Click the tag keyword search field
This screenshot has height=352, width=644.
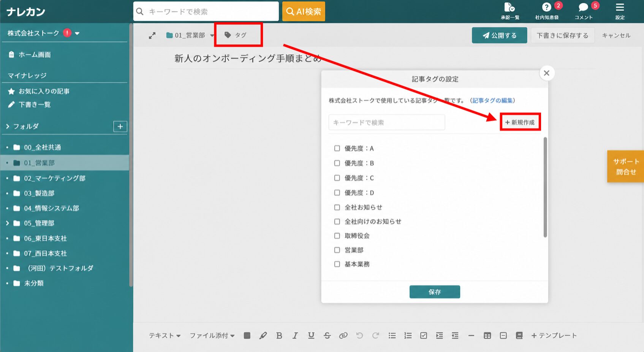[387, 122]
